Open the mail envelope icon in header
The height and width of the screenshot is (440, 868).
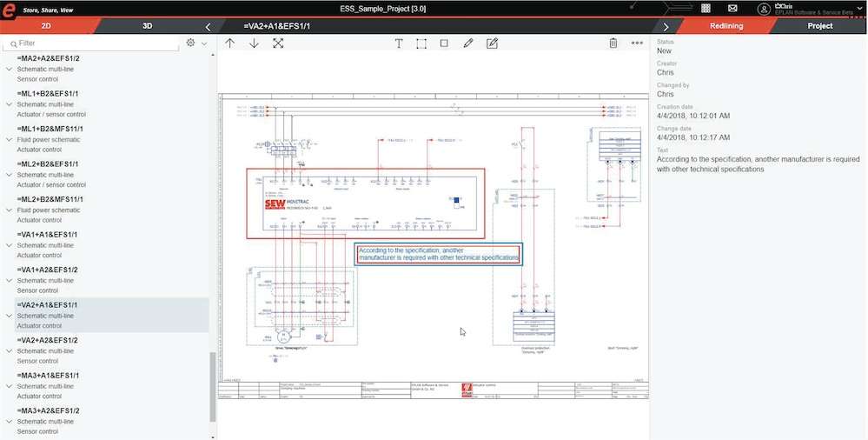click(x=732, y=8)
